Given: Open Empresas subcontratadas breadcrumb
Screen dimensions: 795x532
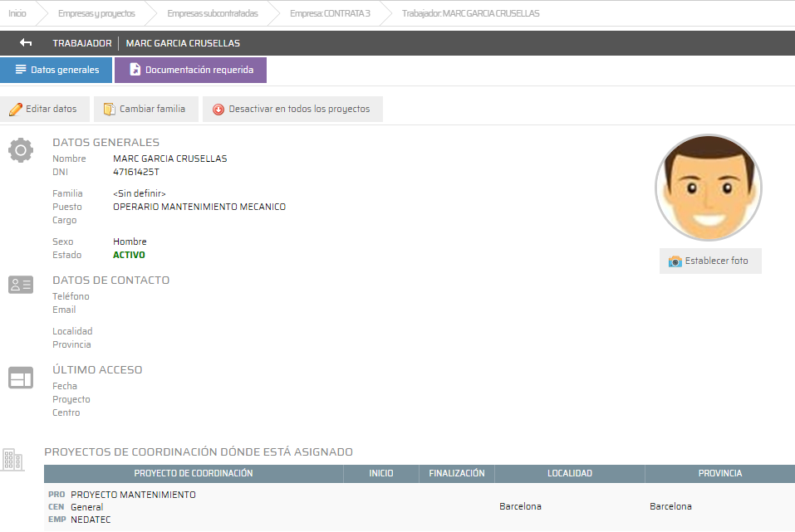Looking at the screenshot, I should (x=212, y=13).
